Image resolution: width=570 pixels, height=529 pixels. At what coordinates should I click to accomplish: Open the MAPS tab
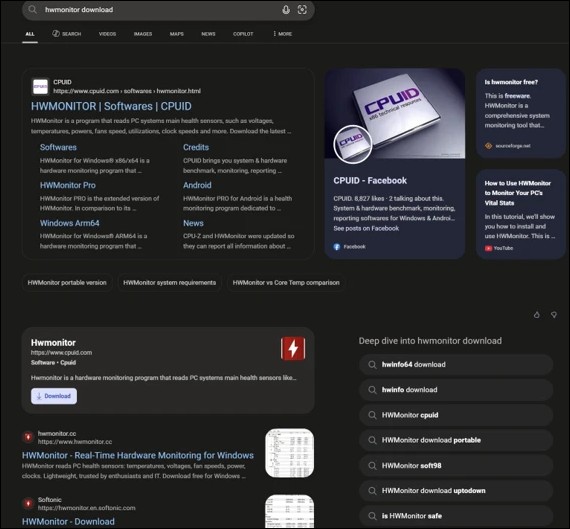(x=177, y=34)
